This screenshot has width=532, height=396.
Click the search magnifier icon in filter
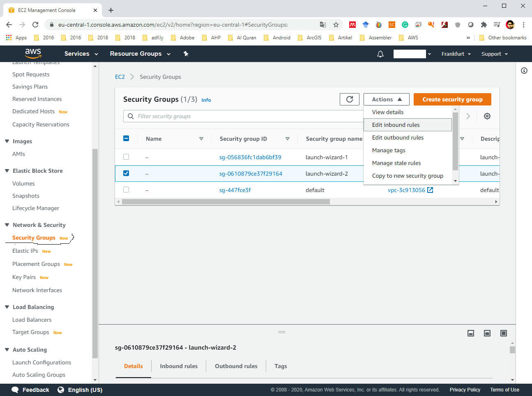point(131,116)
